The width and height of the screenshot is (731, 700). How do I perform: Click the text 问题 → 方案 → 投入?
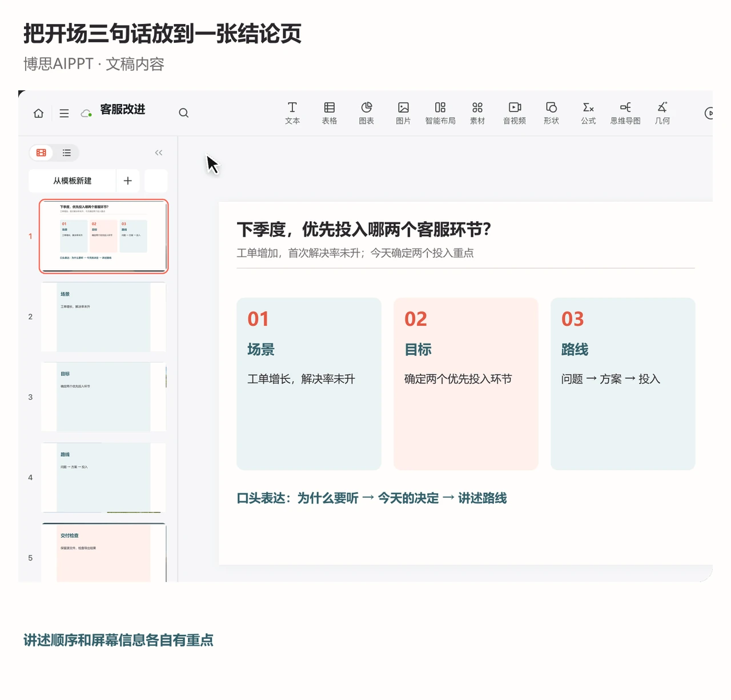point(610,379)
